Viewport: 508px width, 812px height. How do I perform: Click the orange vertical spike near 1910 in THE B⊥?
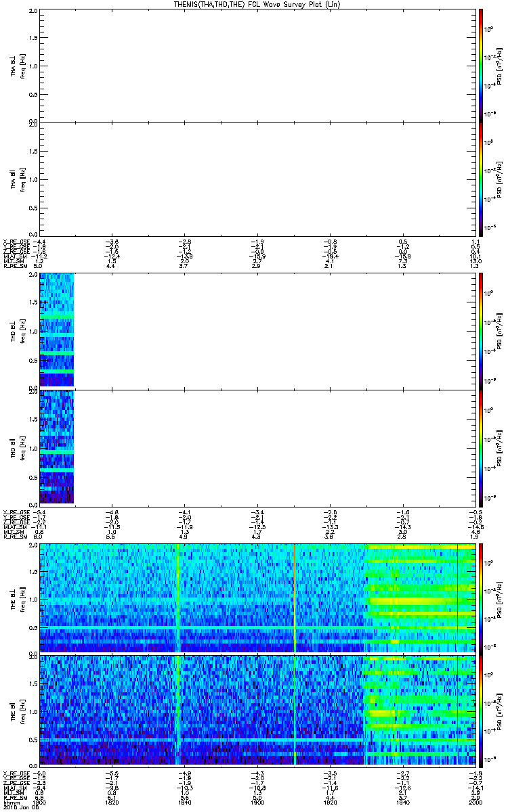(x=295, y=598)
